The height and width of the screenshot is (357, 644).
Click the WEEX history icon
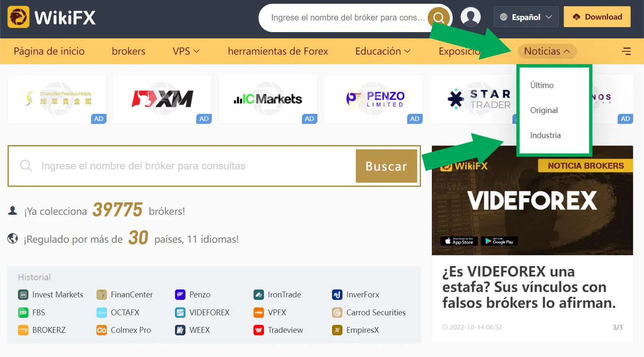180,330
